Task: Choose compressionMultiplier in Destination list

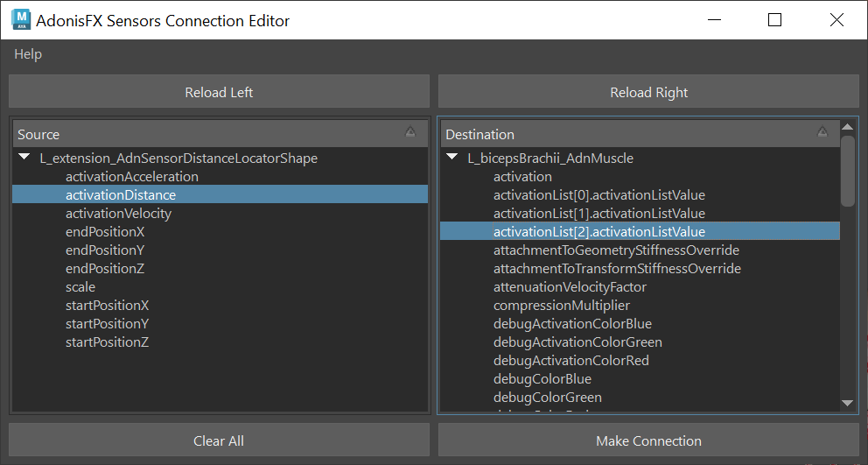Action: tap(561, 306)
